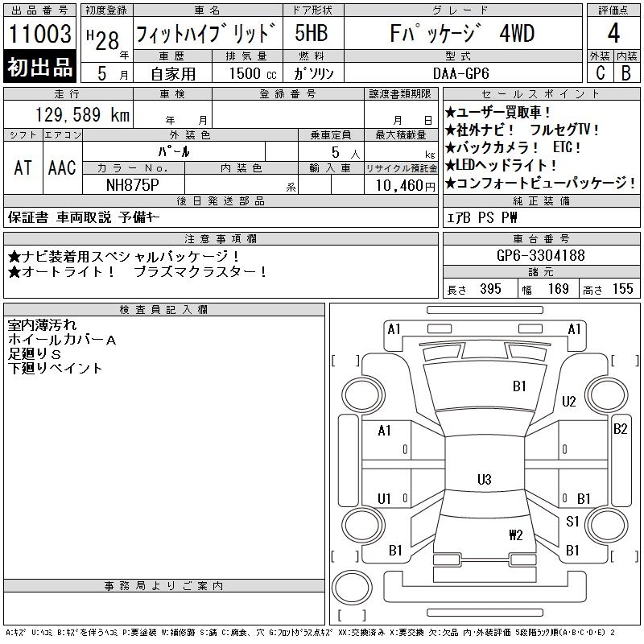
Task: Select the recycle deposit 10,460円
Action: pyautogui.click(x=405, y=186)
